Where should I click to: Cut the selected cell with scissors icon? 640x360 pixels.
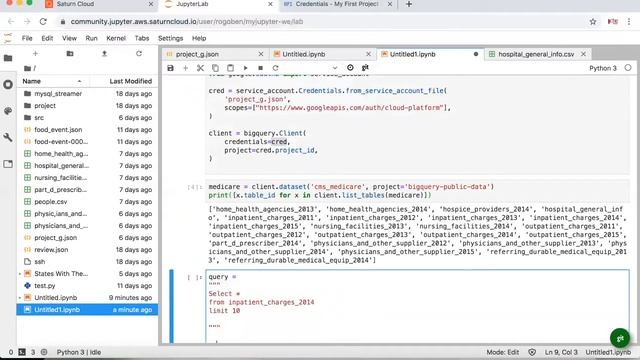(x=200, y=68)
